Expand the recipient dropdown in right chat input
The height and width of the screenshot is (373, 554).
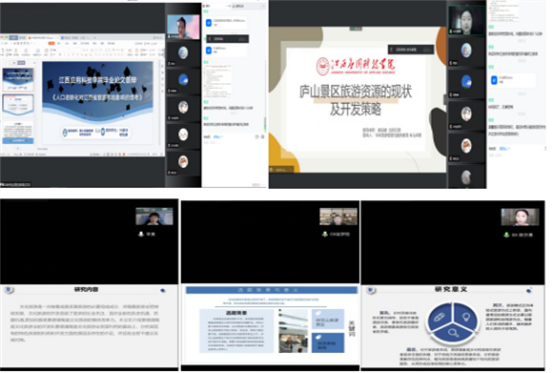coord(504,149)
